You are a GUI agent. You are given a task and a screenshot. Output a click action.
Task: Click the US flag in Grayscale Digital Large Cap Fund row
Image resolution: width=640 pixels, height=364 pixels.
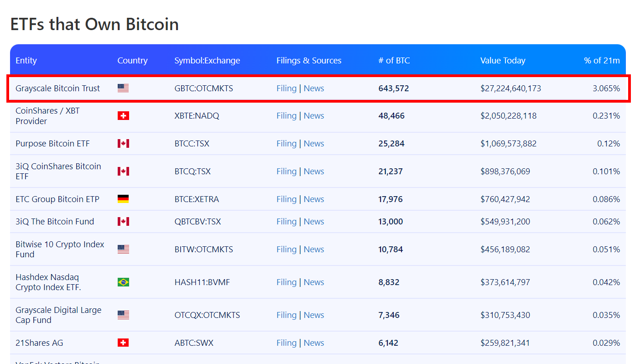pos(123,315)
